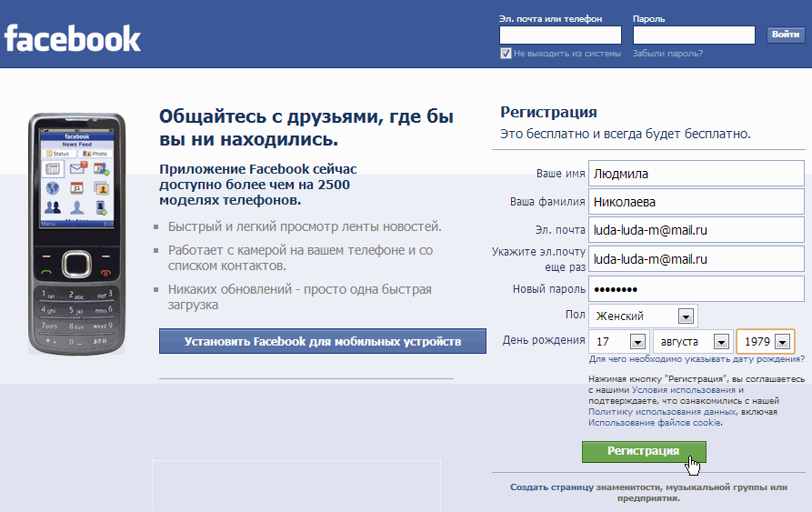
Task: Click the green 'Регистрация' button
Action: tap(644, 451)
